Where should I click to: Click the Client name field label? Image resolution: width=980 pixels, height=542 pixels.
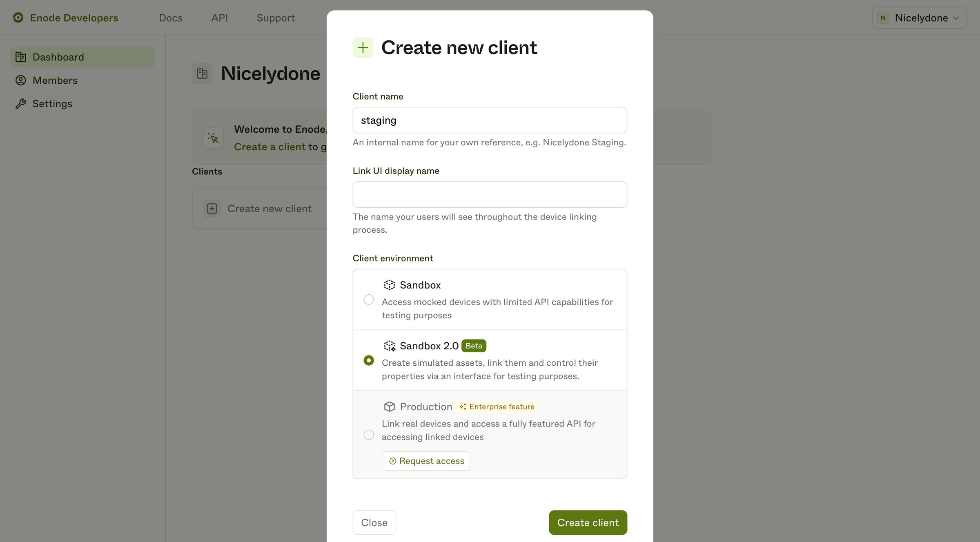point(378,96)
